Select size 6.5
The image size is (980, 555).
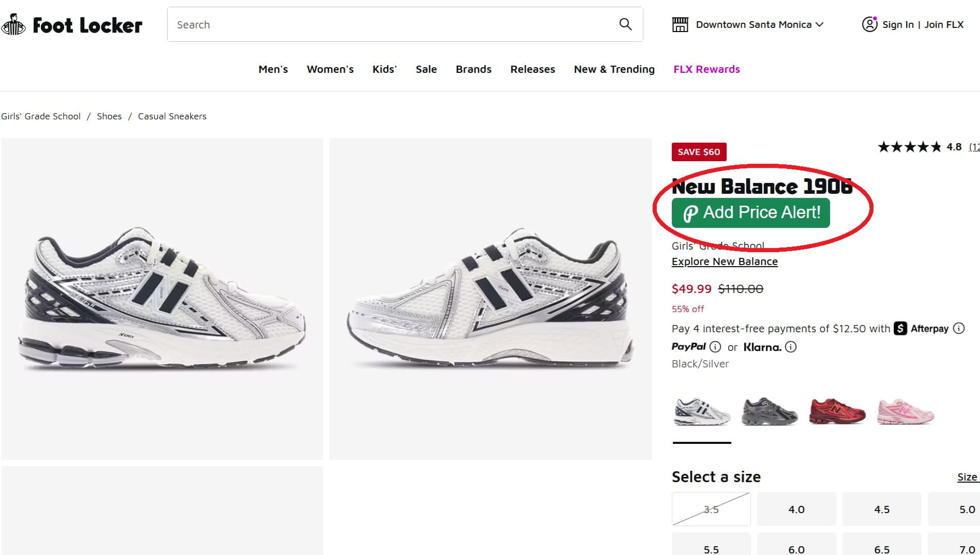click(x=882, y=544)
